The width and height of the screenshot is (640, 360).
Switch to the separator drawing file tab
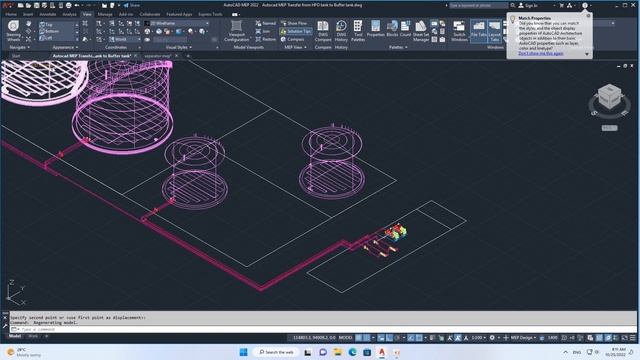158,56
